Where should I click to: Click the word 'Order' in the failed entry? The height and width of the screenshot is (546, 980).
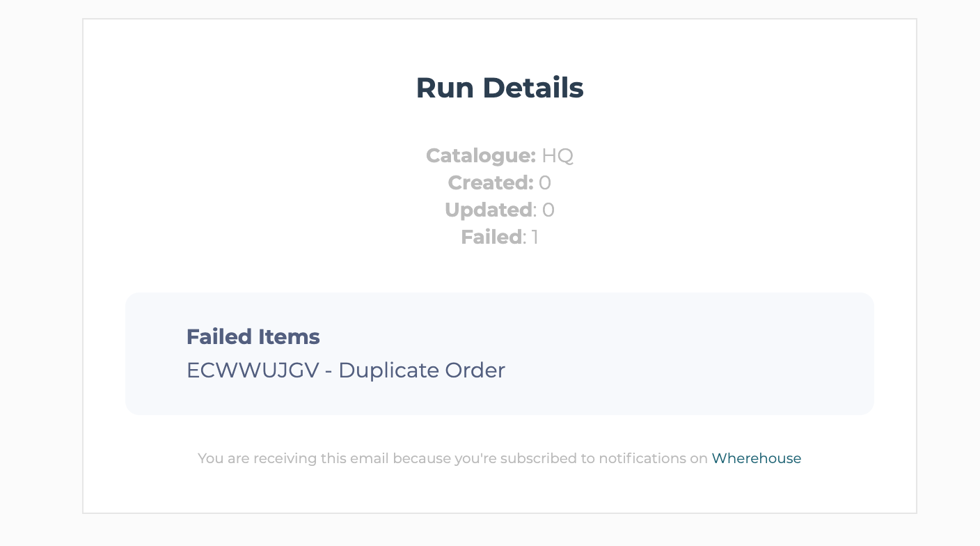474,370
